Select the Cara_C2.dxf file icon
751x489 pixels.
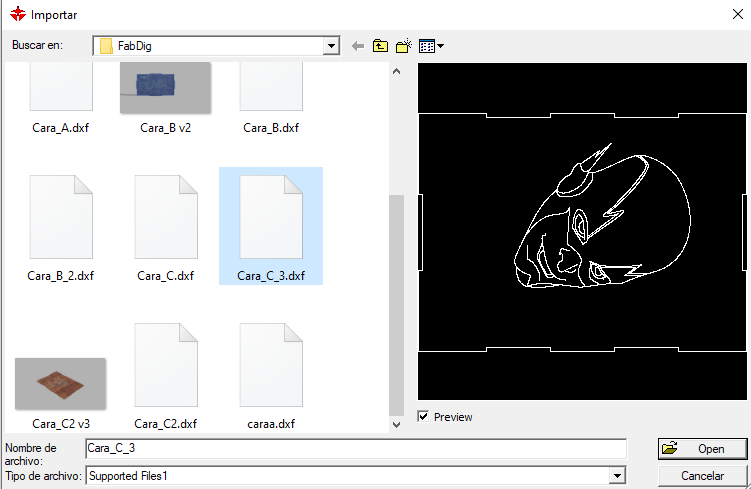click(x=166, y=365)
